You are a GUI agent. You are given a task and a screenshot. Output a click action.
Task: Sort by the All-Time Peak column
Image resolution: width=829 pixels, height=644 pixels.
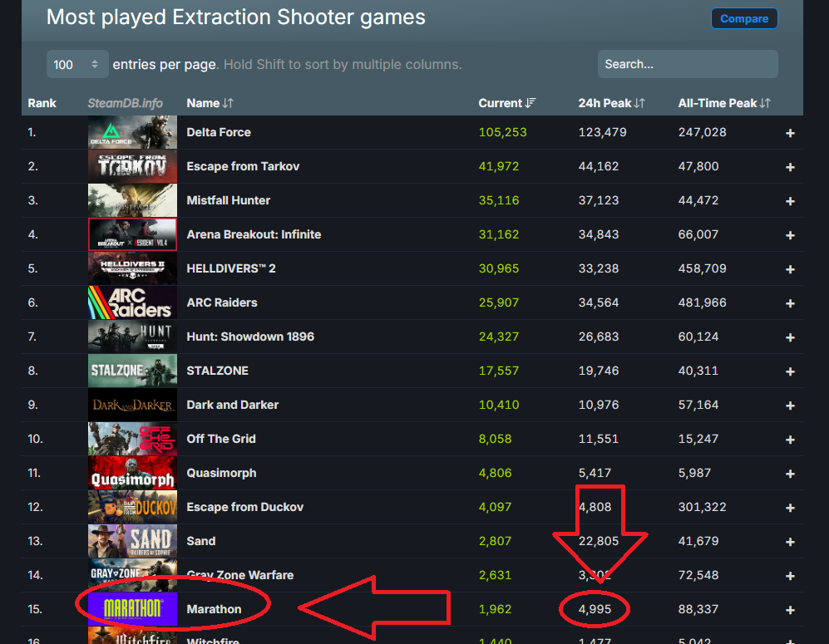coord(723,103)
